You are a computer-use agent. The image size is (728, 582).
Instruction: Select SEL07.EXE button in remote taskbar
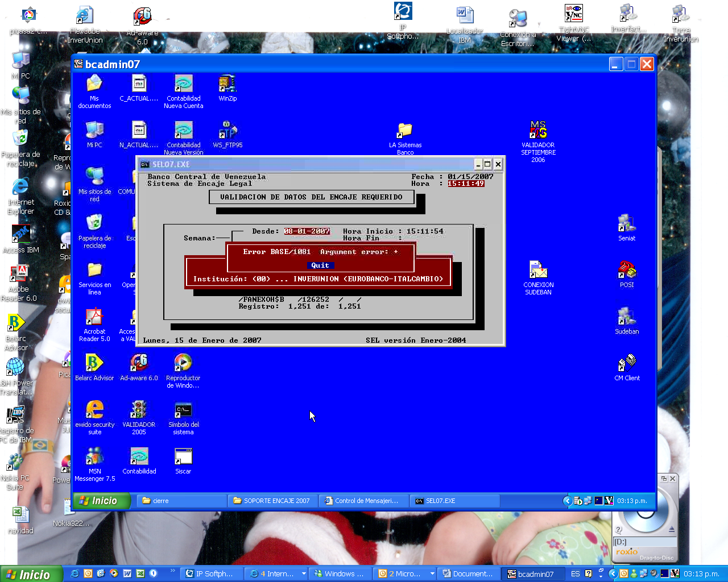point(455,501)
